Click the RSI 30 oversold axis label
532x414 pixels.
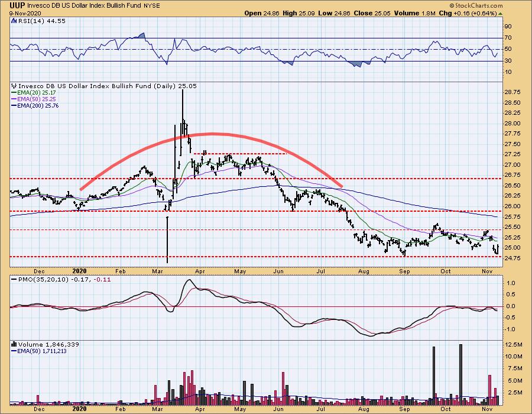pos(508,61)
